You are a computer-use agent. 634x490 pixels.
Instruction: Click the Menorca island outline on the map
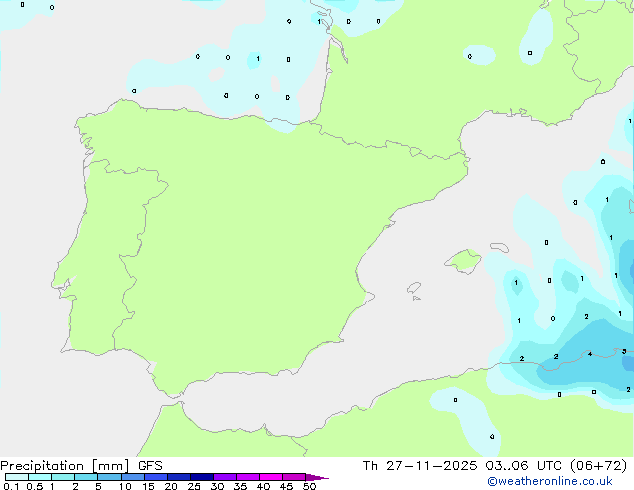point(499,247)
